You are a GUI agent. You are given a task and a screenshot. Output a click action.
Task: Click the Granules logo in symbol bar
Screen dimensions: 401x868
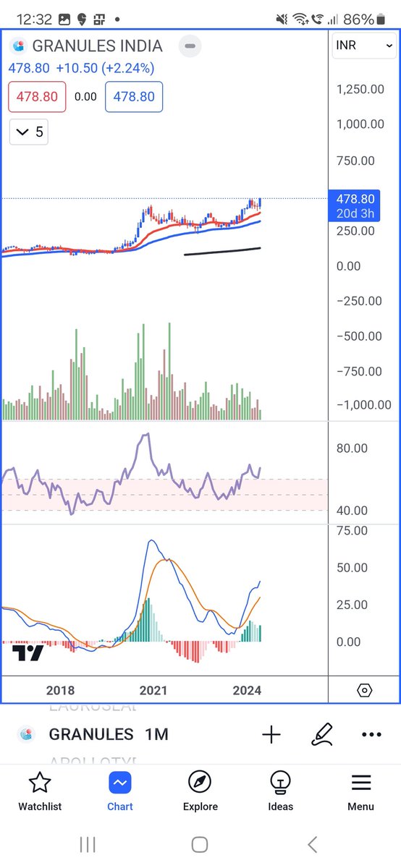[27, 735]
